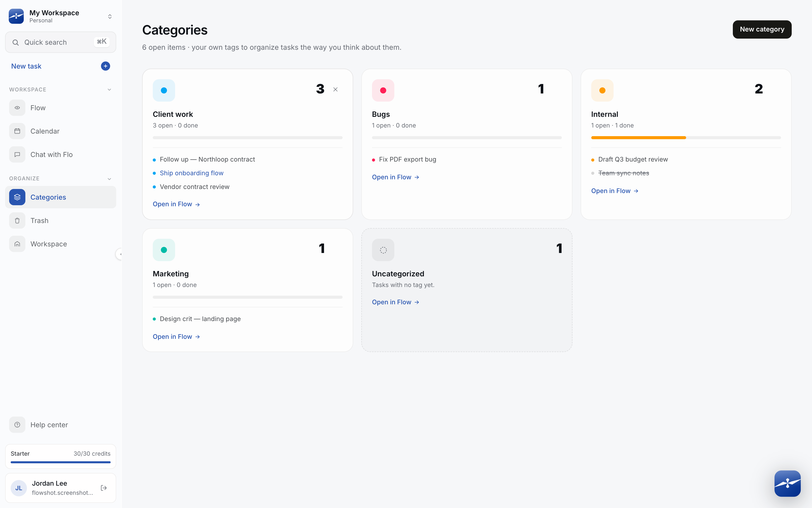Click the My Workspace logo icon
The image size is (812, 508).
tap(16, 16)
